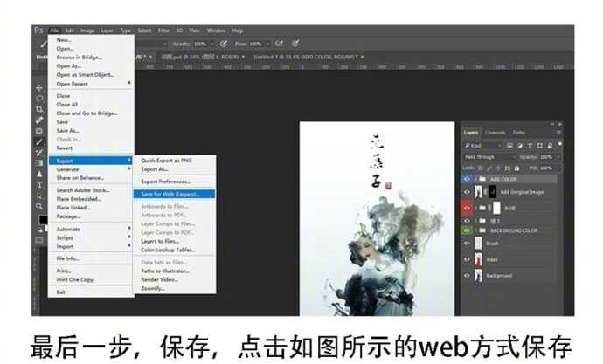Hide the Background layer eye icon
Screen dimensions: 603x364
[x=467, y=276]
